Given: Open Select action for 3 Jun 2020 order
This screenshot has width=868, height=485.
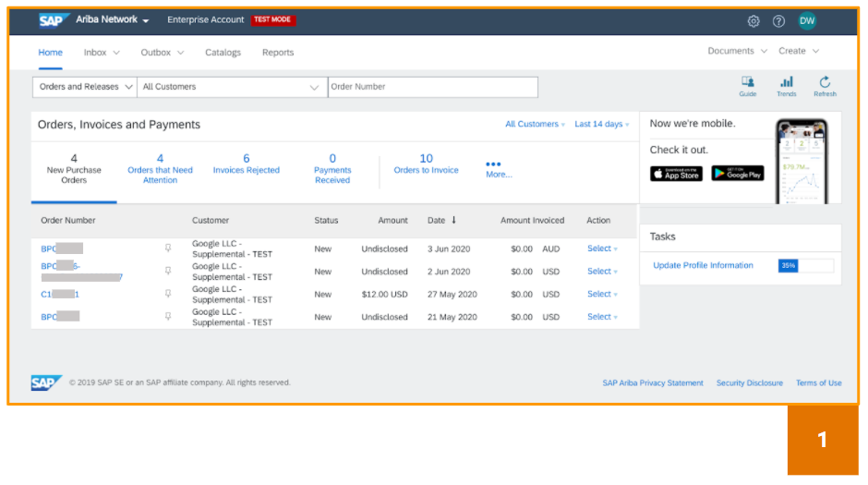Looking at the screenshot, I should click(x=602, y=249).
